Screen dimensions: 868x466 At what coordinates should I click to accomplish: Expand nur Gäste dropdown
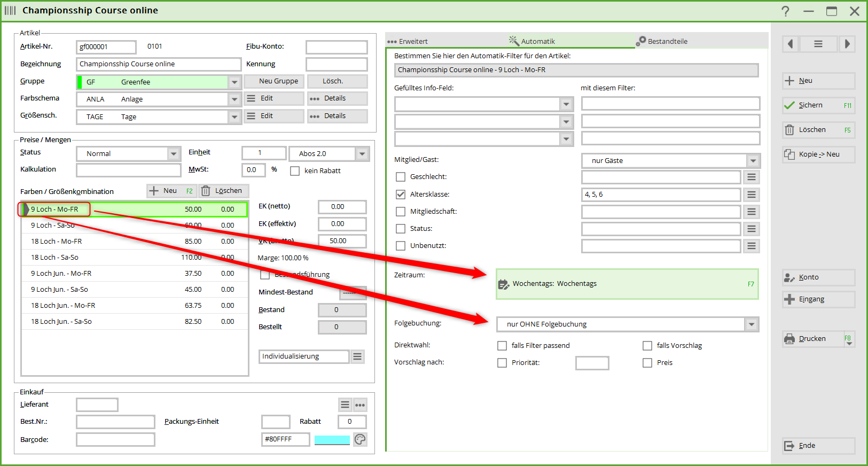click(x=753, y=161)
